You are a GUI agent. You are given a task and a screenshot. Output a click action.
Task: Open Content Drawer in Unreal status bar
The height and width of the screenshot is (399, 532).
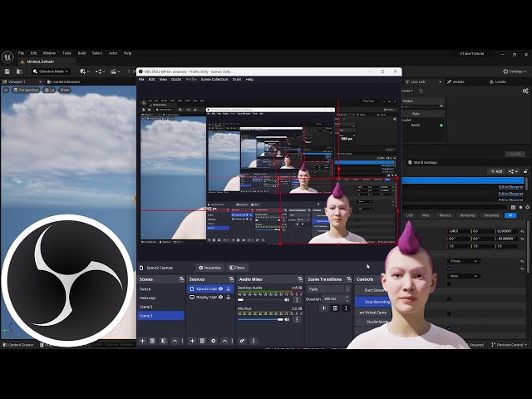[18, 345]
